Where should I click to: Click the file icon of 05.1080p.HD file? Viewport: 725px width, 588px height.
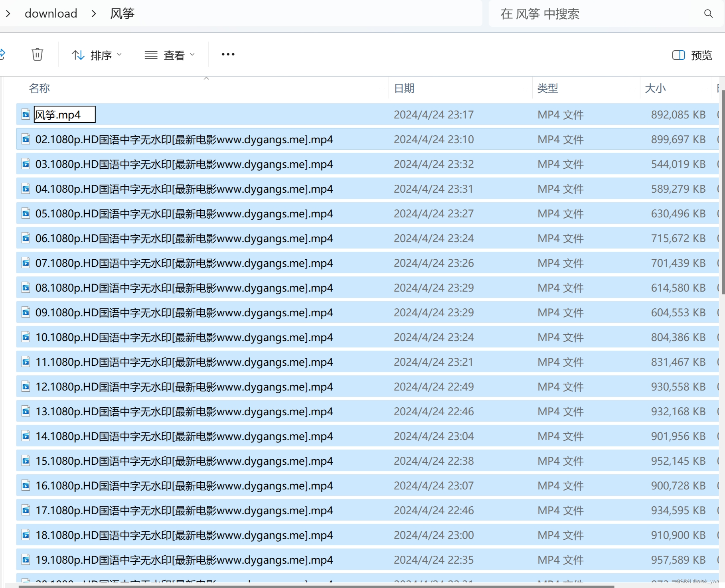click(26, 213)
